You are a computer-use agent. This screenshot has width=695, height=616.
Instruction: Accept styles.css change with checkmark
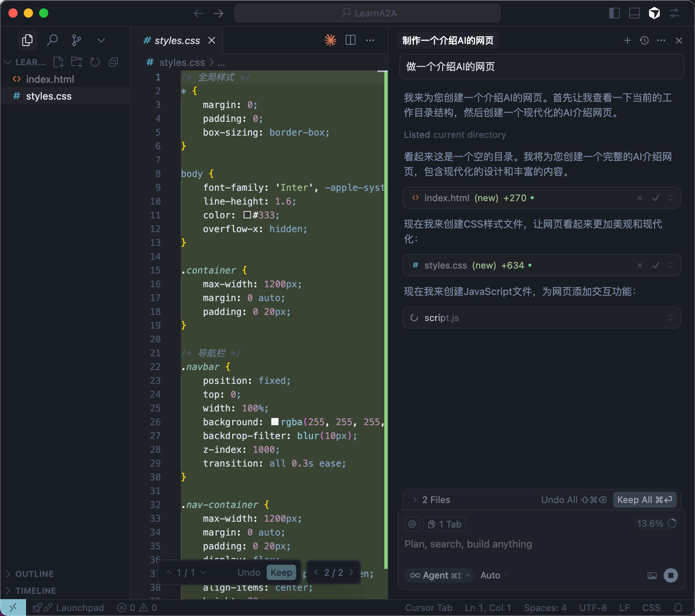(x=656, y=265)
